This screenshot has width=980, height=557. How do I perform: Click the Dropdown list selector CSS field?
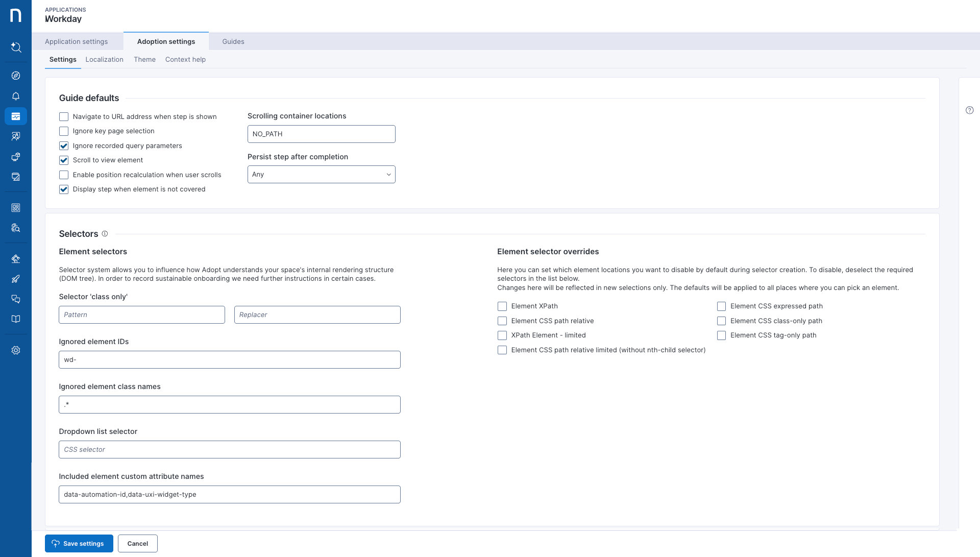[230, 450]
